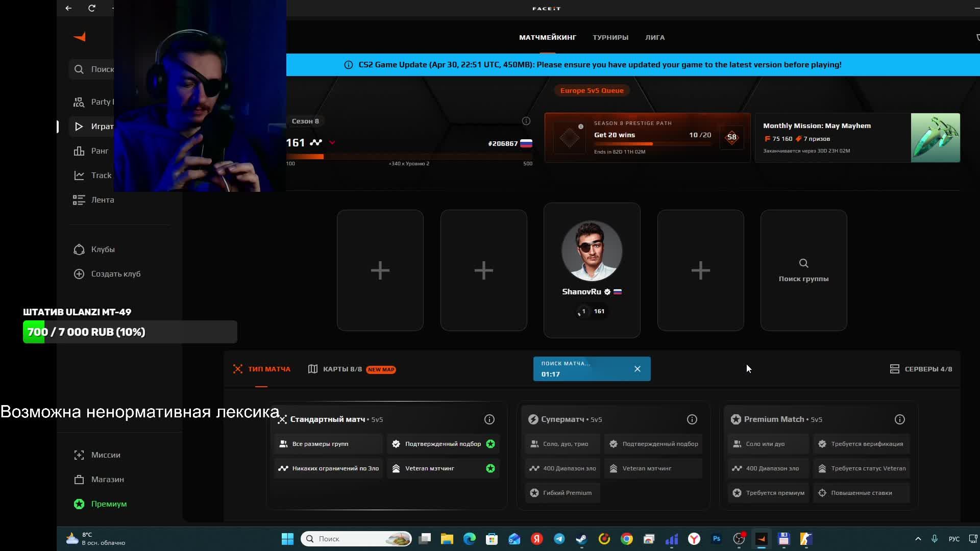Add player in slot left of ShanovRu
Viewport: 980px width, 551px height.
click(x=484, y=270)
